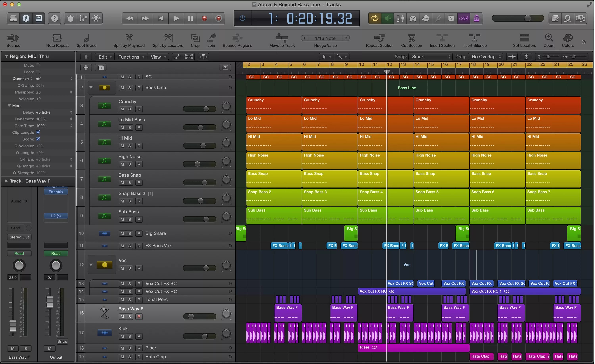595x364 pixels.
Task: Open the Editors scissors button
Action: pos(96,18)
